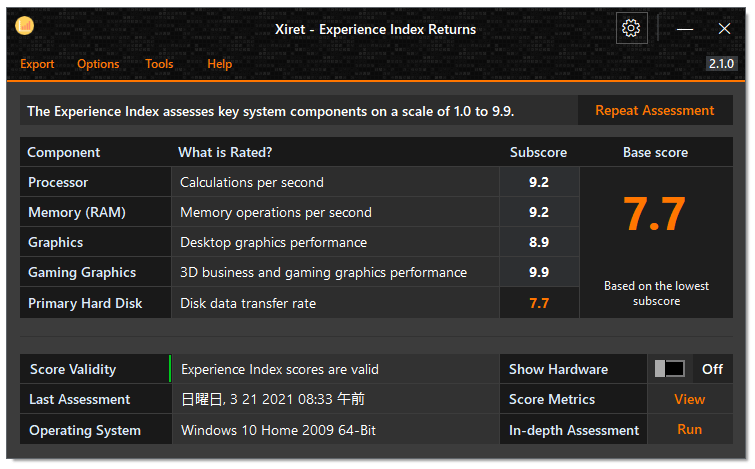The width and height of the screenshot is (755, 469).
Task: Close the Xiret window
Action: (x=724, y=29)
